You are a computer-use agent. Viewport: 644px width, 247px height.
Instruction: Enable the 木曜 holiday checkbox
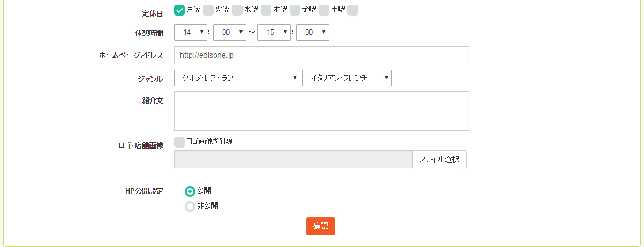click(266, 10)
